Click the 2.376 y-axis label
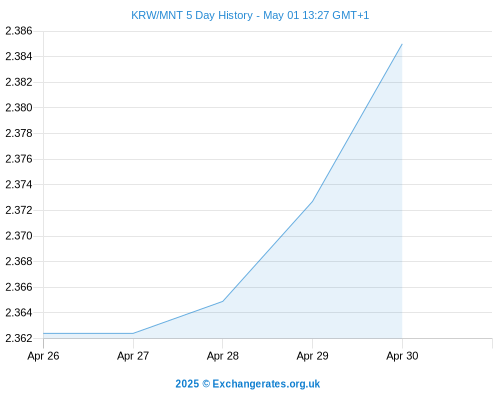Image resolution: width=495 pixels, height=400 pixels. (x=19, y=159)
